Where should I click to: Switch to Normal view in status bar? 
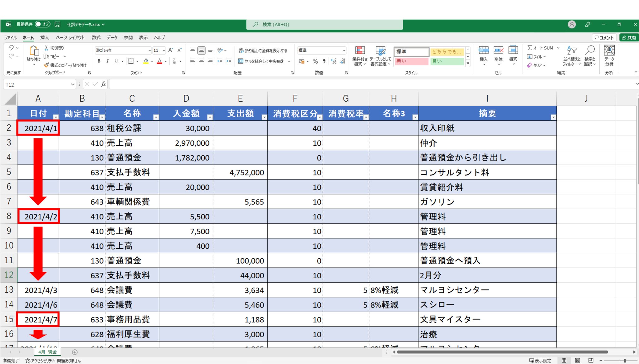[x=564, y=360]
